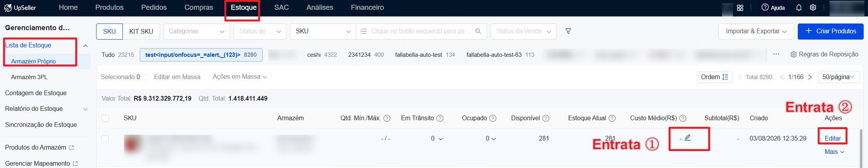This screenshot has width=868, height=168.
Task: Expand Ações em Massa menu
Action: point(240,77)
